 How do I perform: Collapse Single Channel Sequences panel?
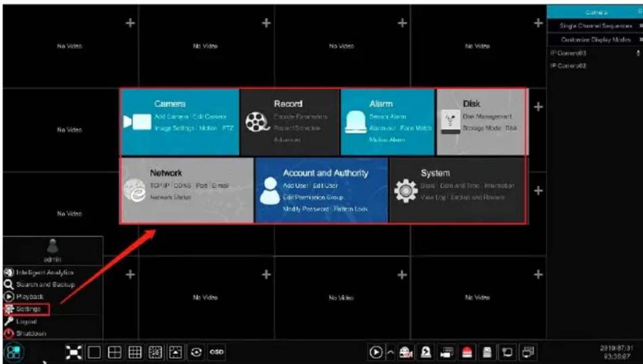(x=640, y=25)
